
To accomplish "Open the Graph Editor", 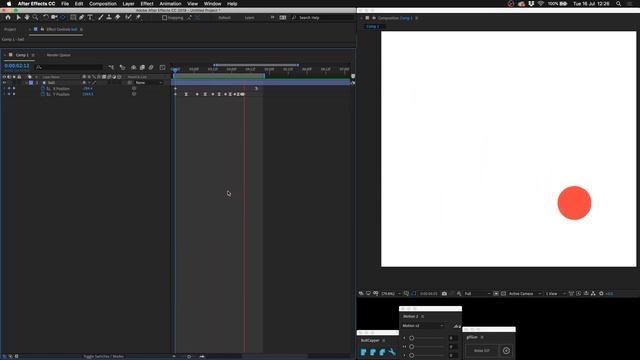I will tap(162, 67).
